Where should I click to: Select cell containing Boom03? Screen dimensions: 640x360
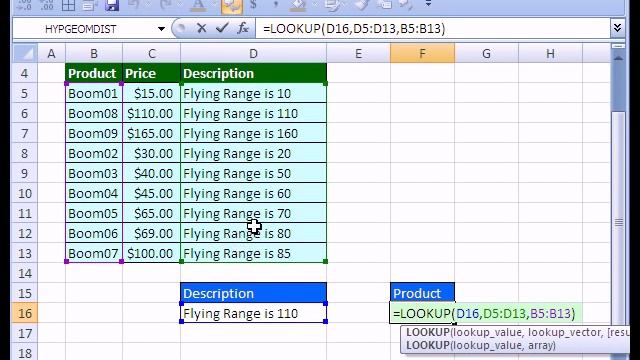point(94,173)
